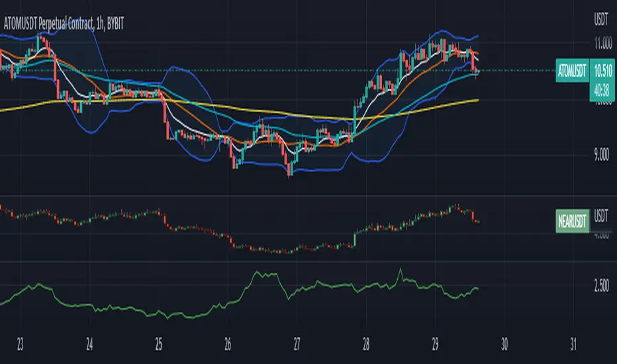This screenshot has height=364, width=617.
Task: Click the USDT currency label at top right
Action: point(601,19)
